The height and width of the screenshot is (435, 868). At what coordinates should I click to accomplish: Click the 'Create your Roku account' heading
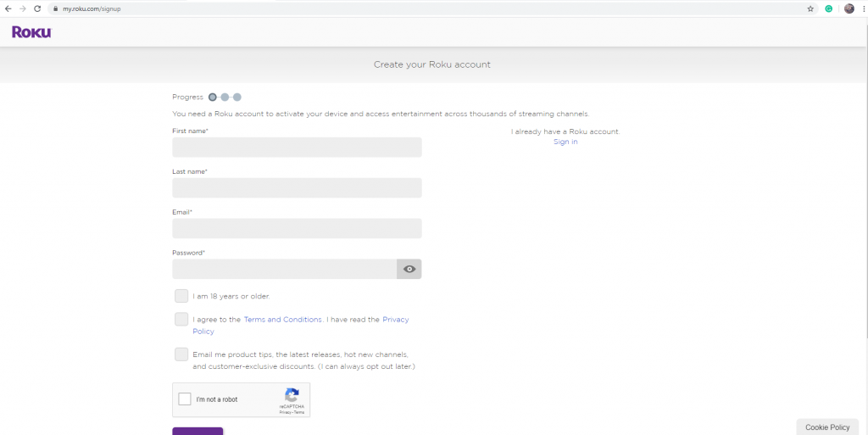pyautogui.click(x=431, y=64)
